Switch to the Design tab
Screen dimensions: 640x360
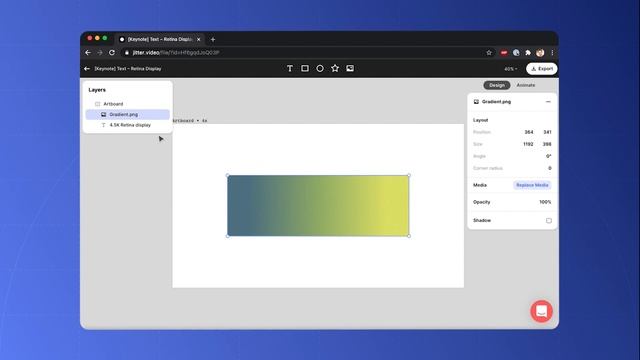(x=497, y=85)
